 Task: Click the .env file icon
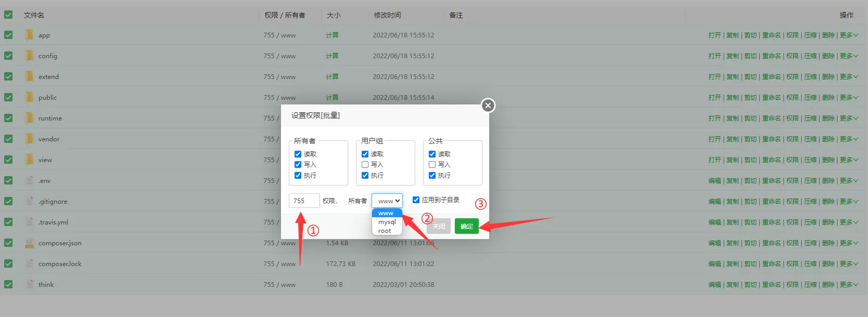pos(30,180)
